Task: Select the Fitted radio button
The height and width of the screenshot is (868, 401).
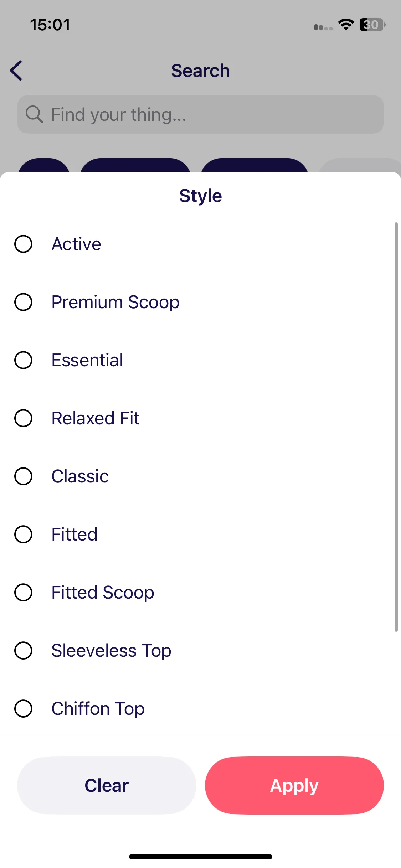Action: click(24, 534)
